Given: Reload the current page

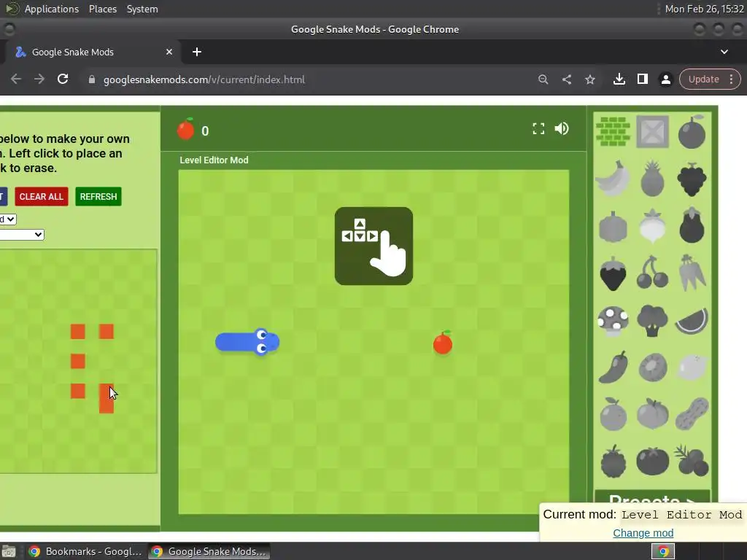Looking at the screenshot, I should click(x=63, y=79).
